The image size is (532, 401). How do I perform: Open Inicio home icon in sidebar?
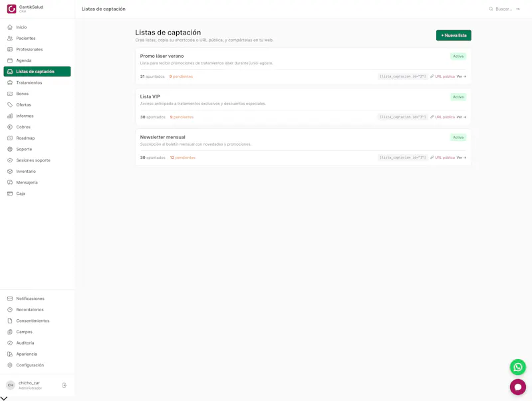pyautogui.click(x=10, y=27)
